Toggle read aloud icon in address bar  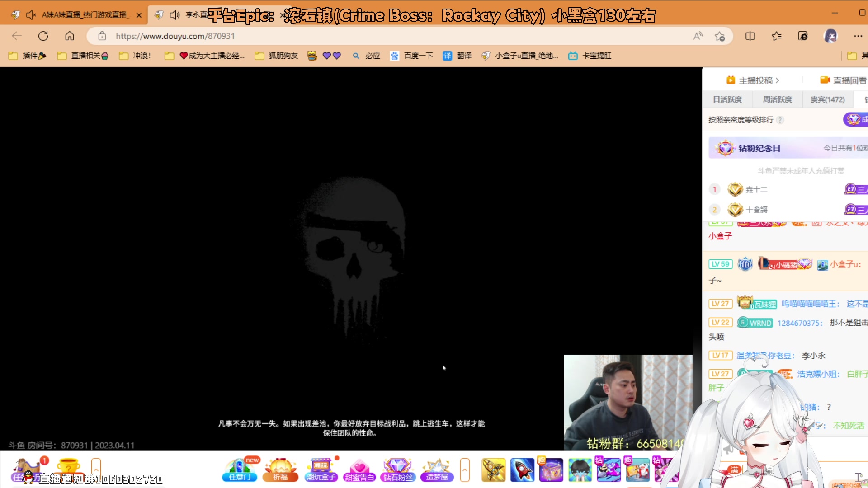698,36
